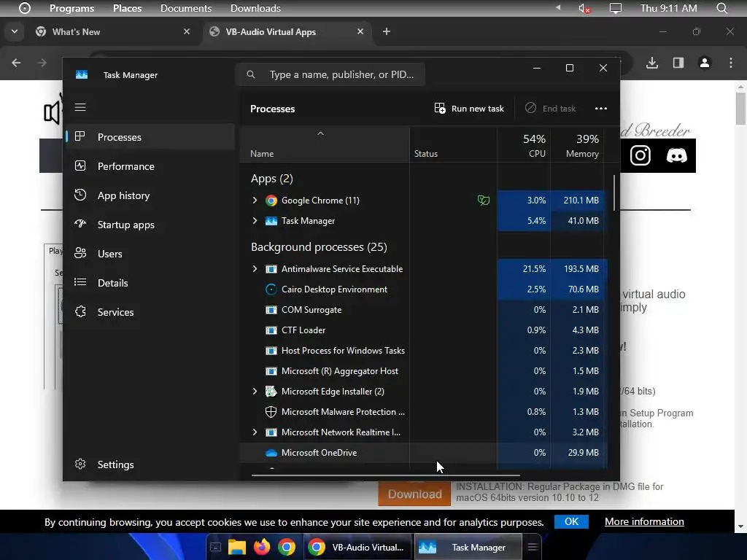
Task: Click the End task button
Action: point(550,109)
